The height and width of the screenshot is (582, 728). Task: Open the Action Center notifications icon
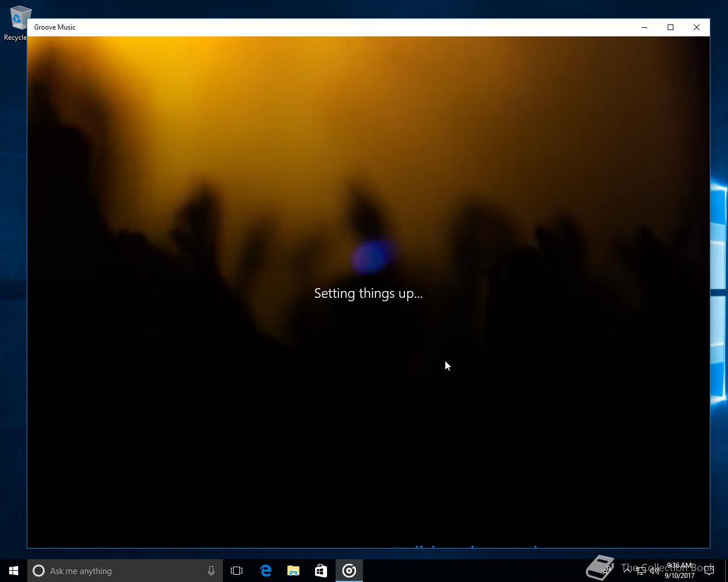pyautogui.click(x=709, y=571)
